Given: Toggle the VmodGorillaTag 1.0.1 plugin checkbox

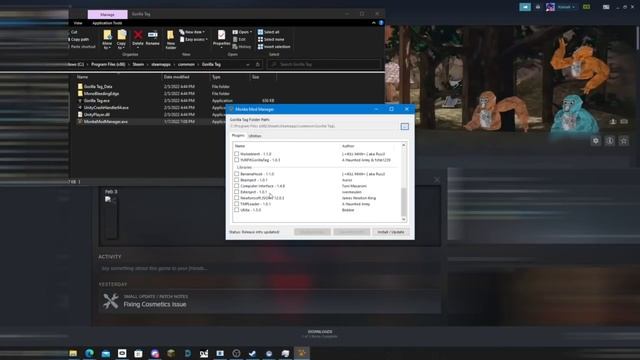Looking at the screenshot, I should click(x=236, y=160).
